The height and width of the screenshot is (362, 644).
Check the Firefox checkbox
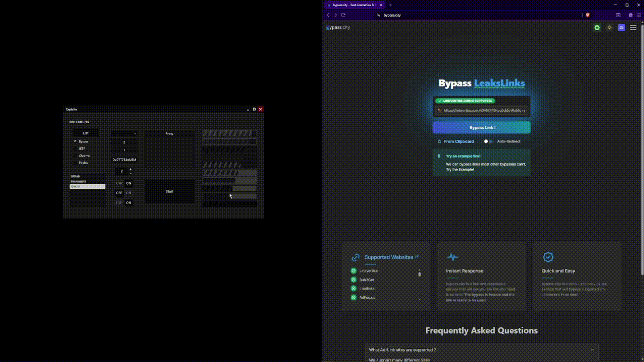click(x=75, y=163)
